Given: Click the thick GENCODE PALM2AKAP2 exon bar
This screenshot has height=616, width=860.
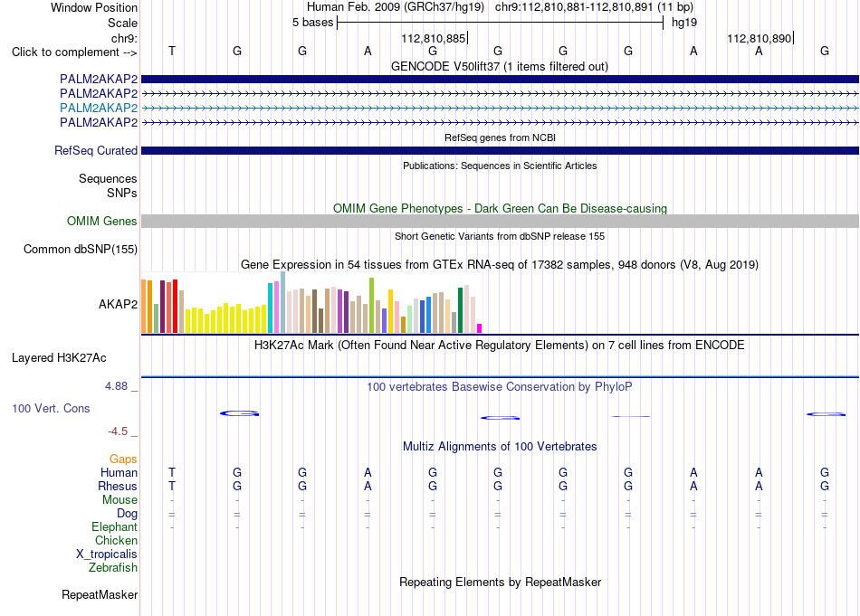Looking at the screenshot, I should click(x=500, y=79).
